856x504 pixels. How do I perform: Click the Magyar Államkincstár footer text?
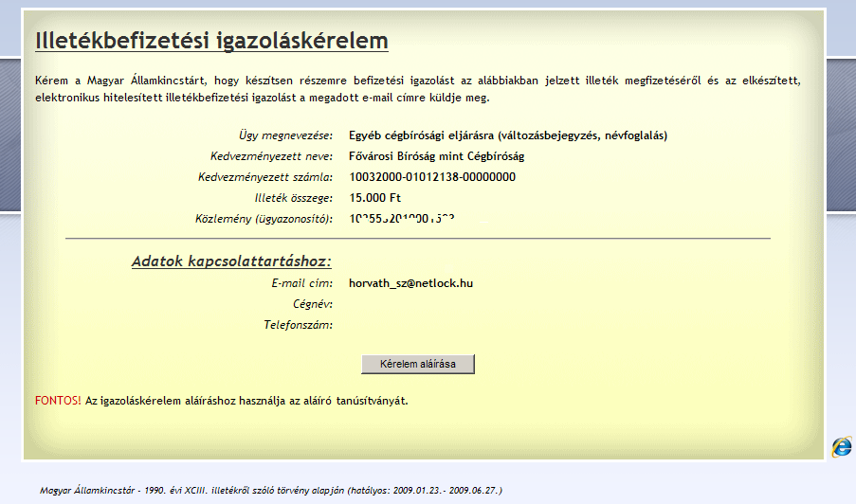(271, 491)
